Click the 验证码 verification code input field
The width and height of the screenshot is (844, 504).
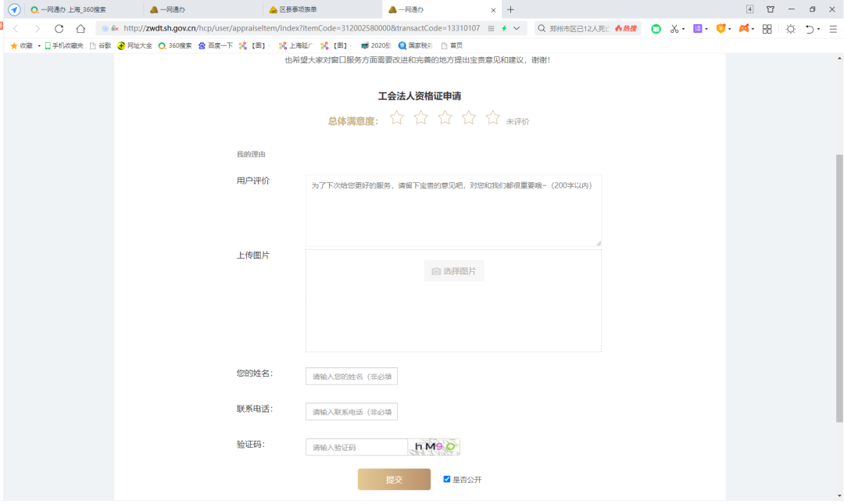pyautogui.click(x=356, y=447)
